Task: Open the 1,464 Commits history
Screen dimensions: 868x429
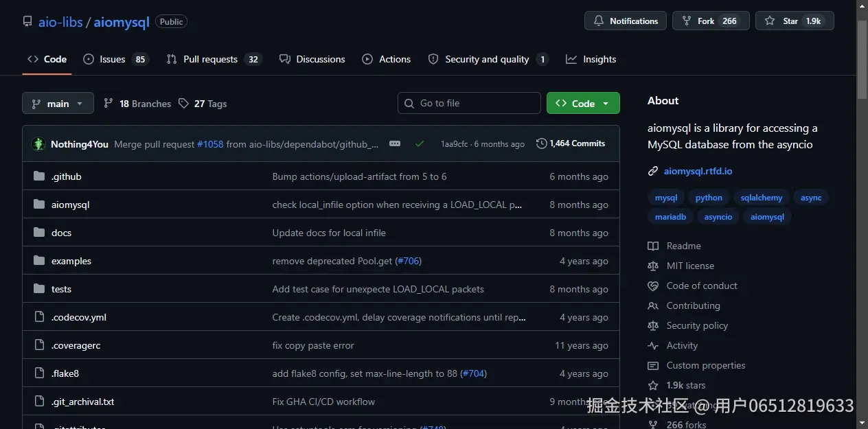Action: pyautogui.click(x=571, y=143)
